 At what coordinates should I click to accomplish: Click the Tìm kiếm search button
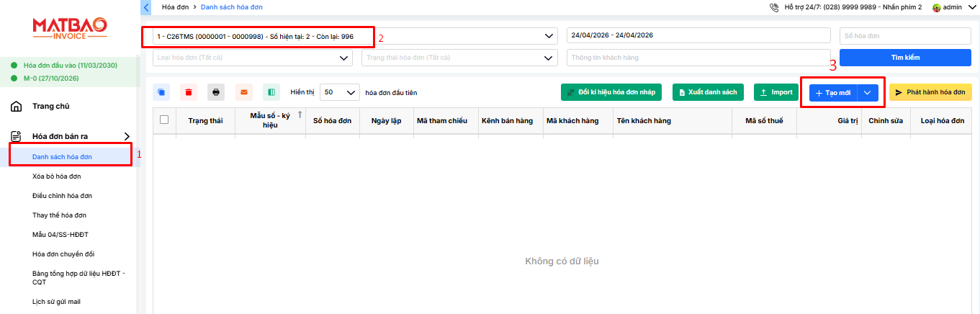point(905,58)
